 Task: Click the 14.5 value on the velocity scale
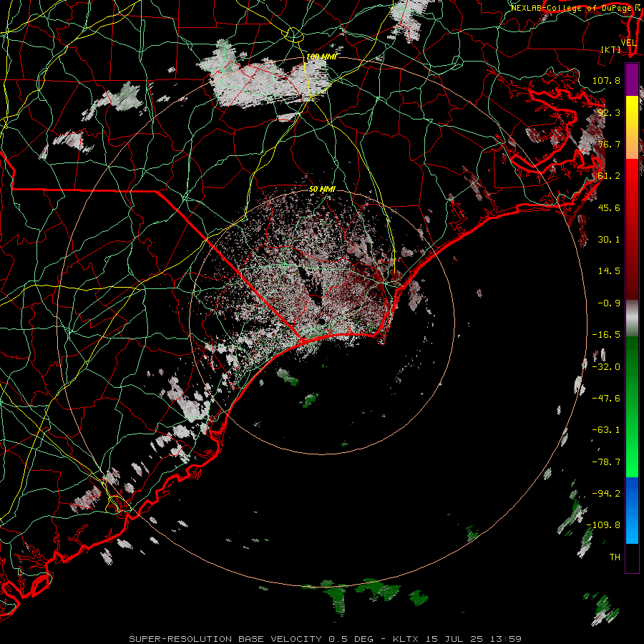click(609, 271)
